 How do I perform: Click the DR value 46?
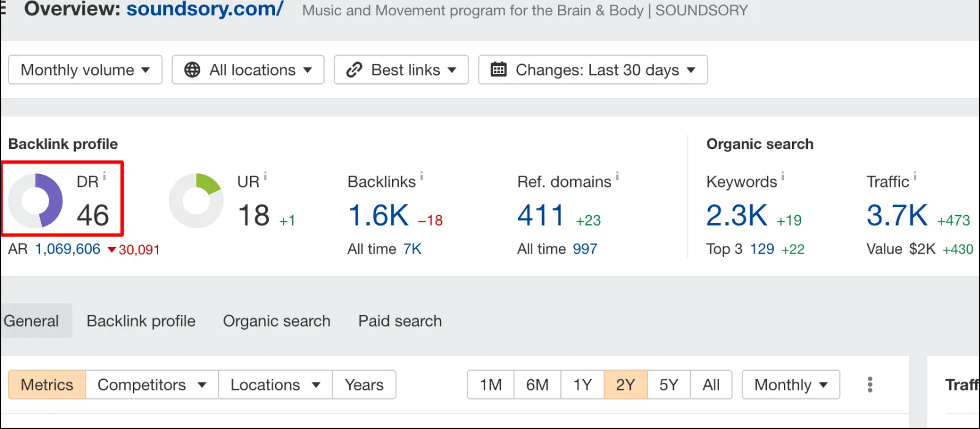pyautogui.click(x=92, y=216)
